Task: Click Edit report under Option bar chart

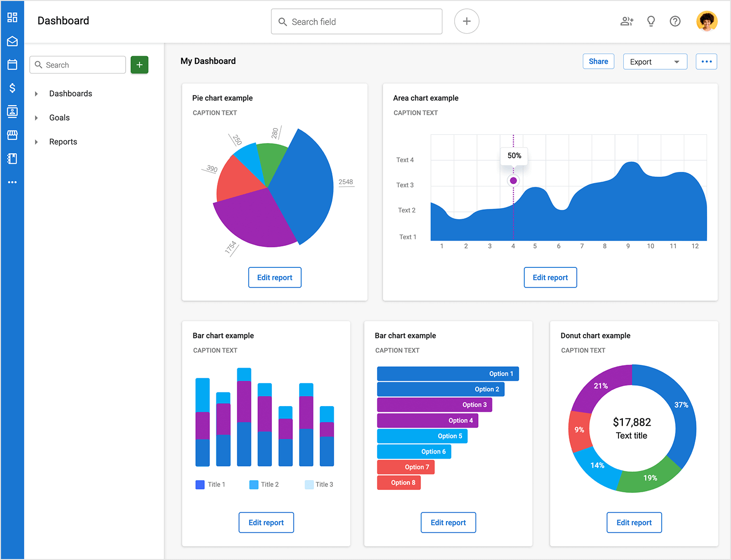Action: 448,523
